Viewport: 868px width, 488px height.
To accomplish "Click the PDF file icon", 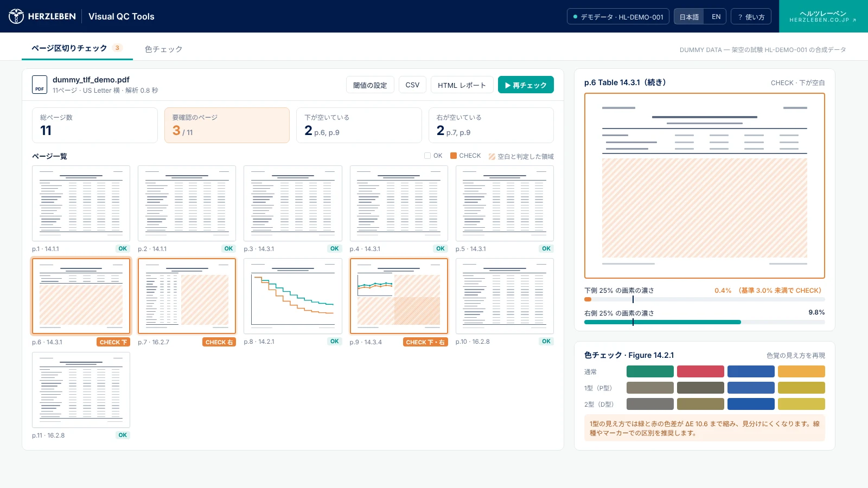I will pos(40,85).
